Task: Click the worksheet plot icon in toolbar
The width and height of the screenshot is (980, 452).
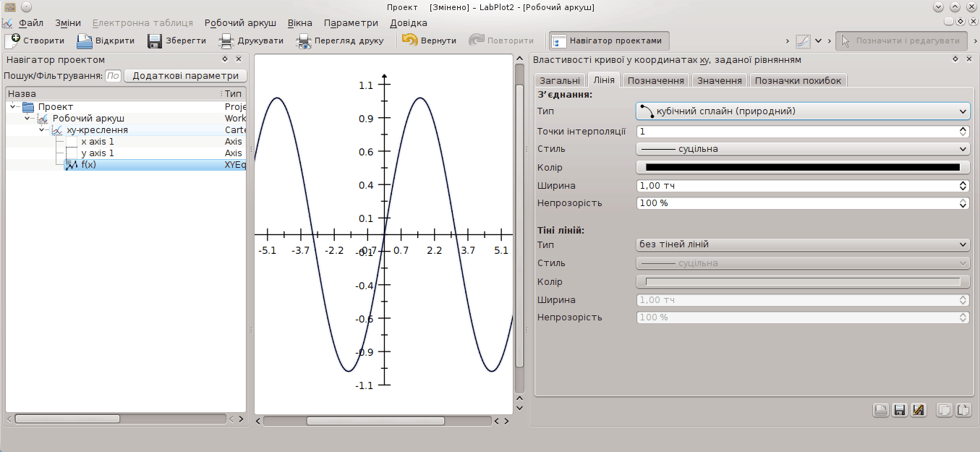Action: point(804,40)
